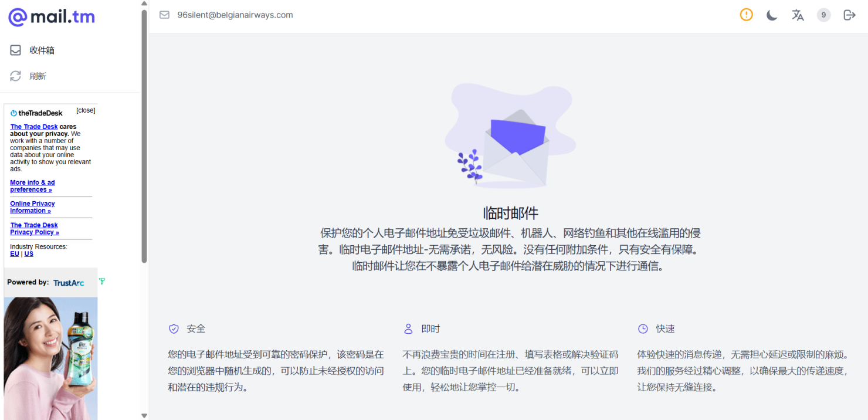The height and width of the screenshot is (420, 868).
Task: Open the inbox via the 收件箱 icon
Action: pyautogui.click(x=15, y=50)
